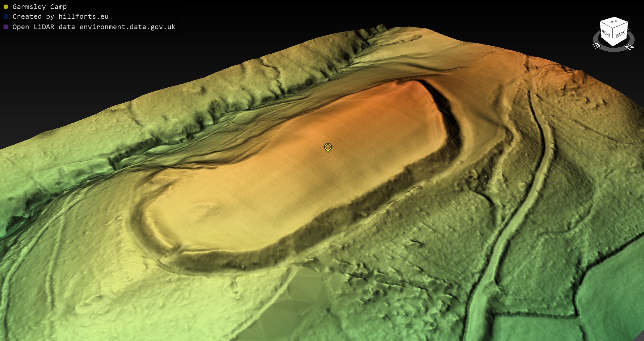Click the raised trackway right of the hillfort

coord(523,215)
